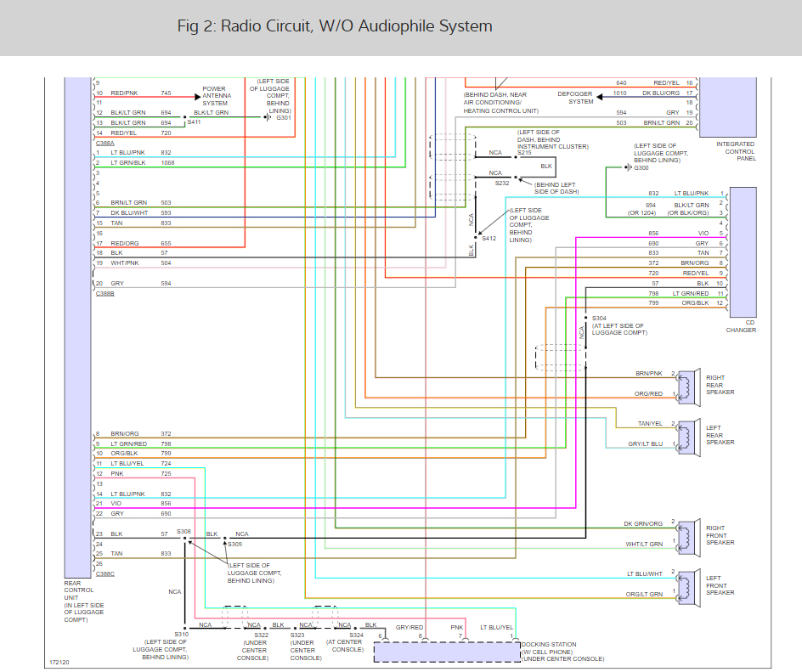Click the TAN/YEL speaker wire label

(x=650, y=423)
